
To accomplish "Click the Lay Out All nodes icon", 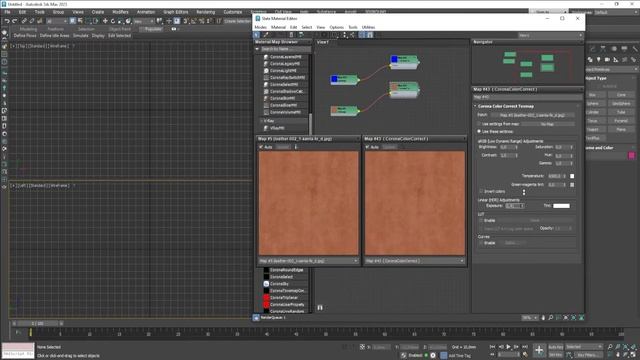I will pos(344,35).
